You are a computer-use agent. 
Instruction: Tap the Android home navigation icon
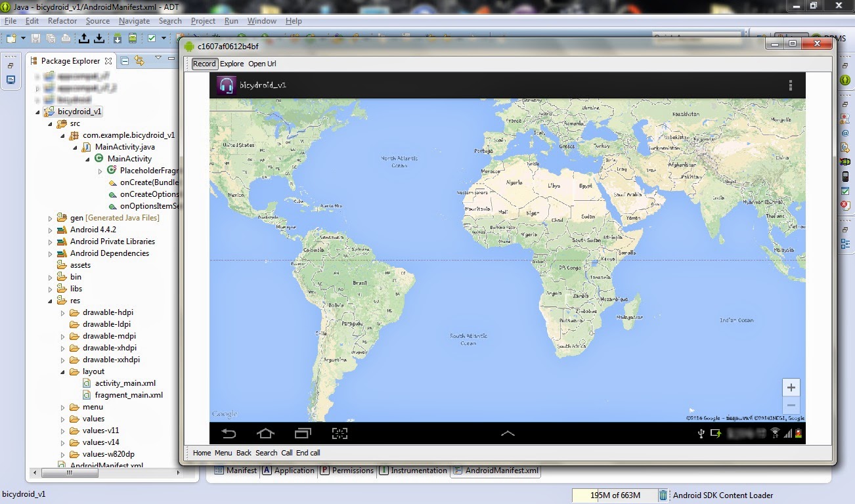click(265, 433)
